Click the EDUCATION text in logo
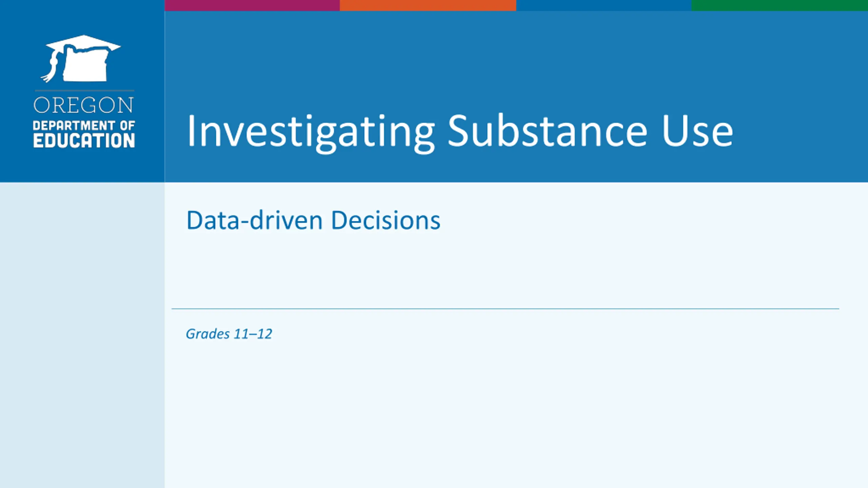Viewport: 868px width, 488px height. [84, 141]
